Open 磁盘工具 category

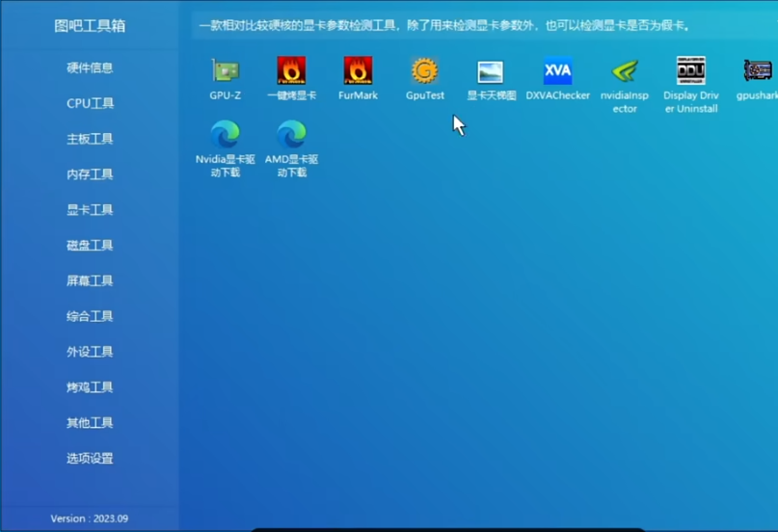[x=90, y=246]
